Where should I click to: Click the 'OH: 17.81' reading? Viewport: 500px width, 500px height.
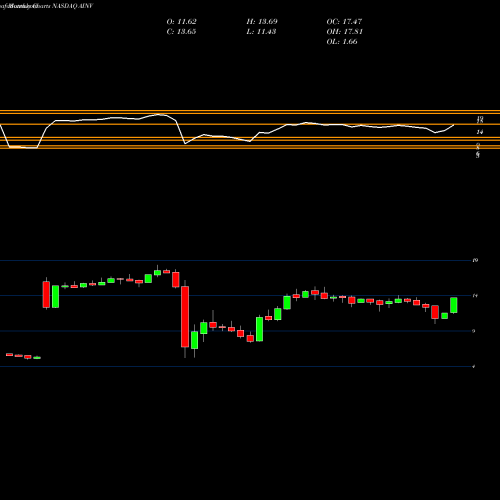344,32
